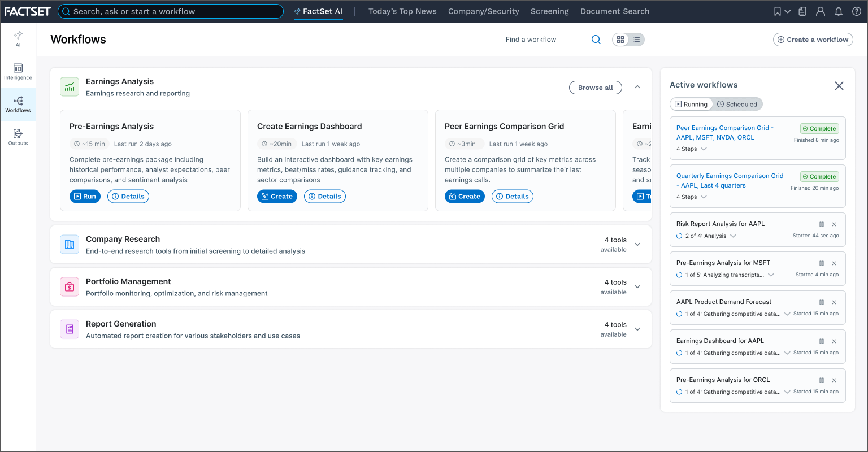Open Document Search

pos(615,11)
